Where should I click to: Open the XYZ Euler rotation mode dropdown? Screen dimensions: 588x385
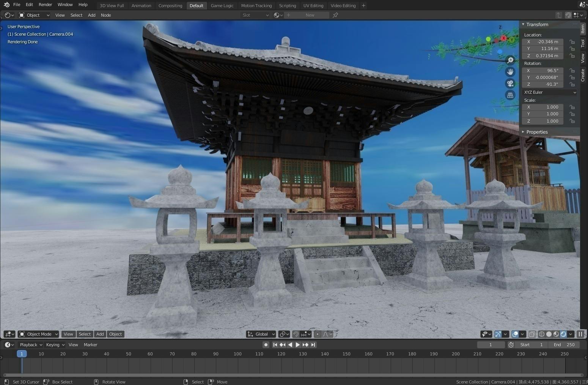coord(550,92)
